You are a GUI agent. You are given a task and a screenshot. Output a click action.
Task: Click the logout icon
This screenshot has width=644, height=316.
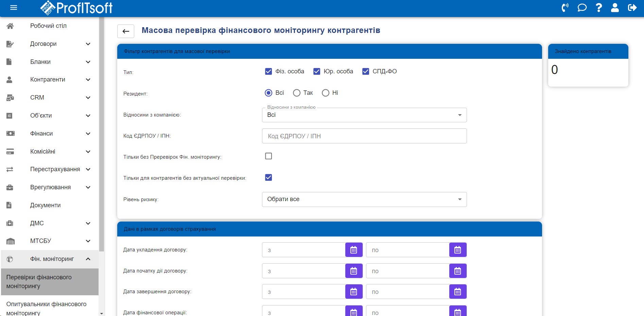click(x=632, y=7)
